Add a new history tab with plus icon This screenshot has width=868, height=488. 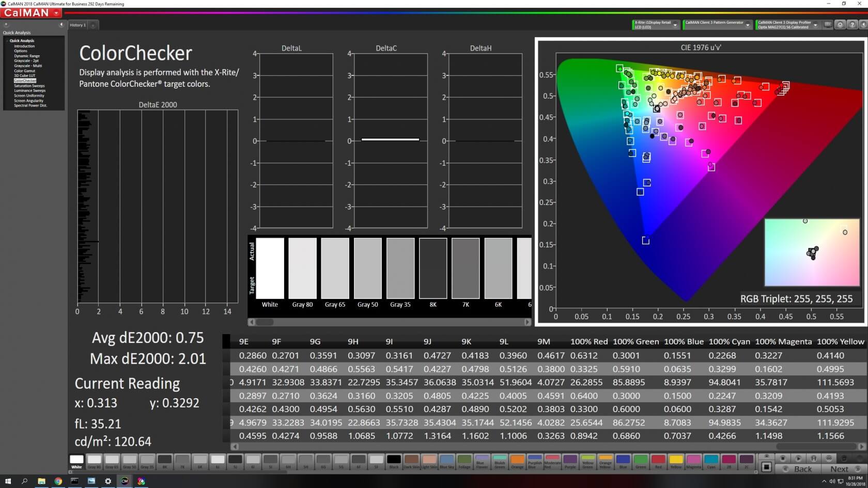pos(93,25)
